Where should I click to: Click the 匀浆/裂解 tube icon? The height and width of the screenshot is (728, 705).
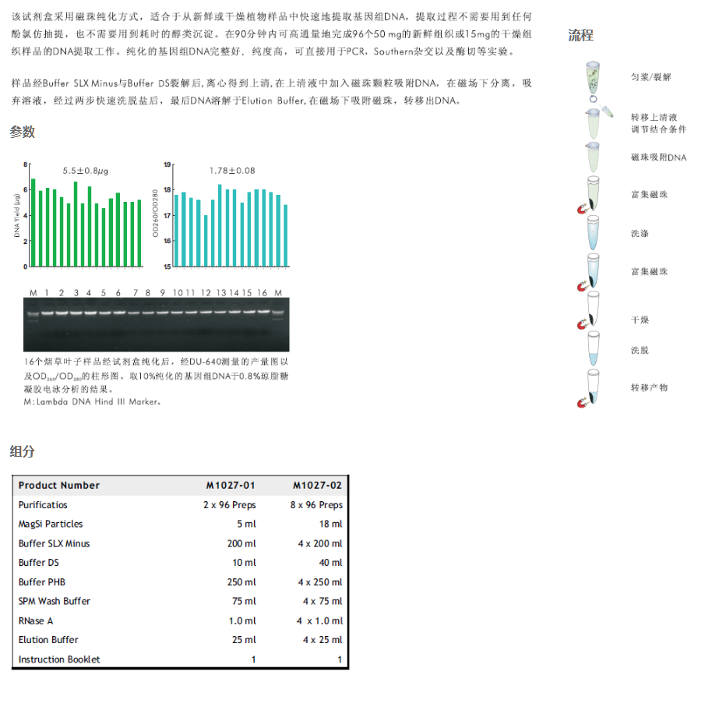[x=593, y=79]
